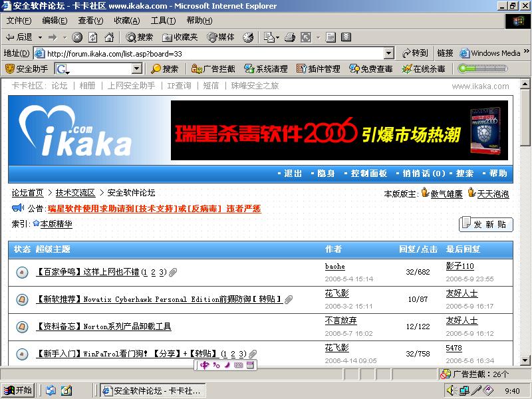The image size is (532, 399).
Task: Open the 搜索 search toolbar button
Action: (x=140, y=37)
